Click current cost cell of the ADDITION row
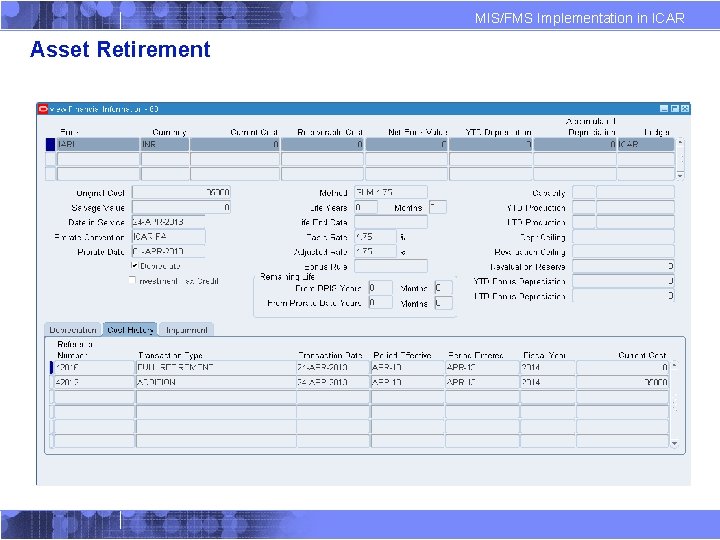Image resolution: width=720 pixels, height=540 pixels. (623, 382)
